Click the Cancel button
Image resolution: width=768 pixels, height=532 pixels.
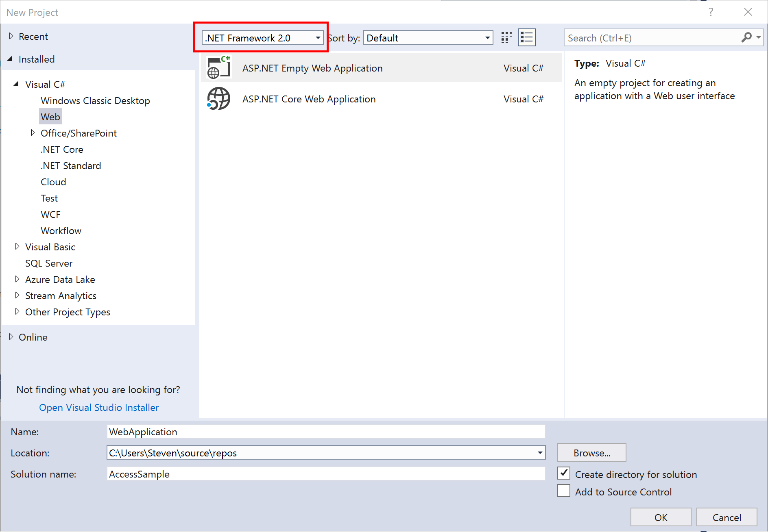point(727,517)
